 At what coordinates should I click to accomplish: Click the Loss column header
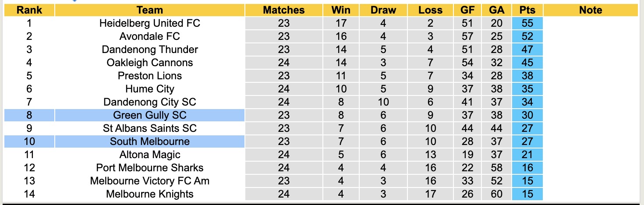tap(430, 10)
